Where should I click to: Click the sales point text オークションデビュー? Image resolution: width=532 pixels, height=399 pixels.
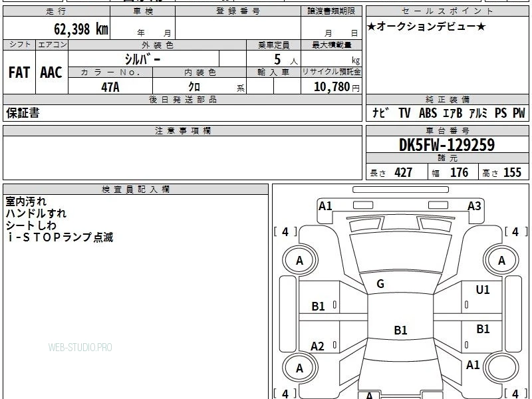pyautogui.click(x=426, y=26)
